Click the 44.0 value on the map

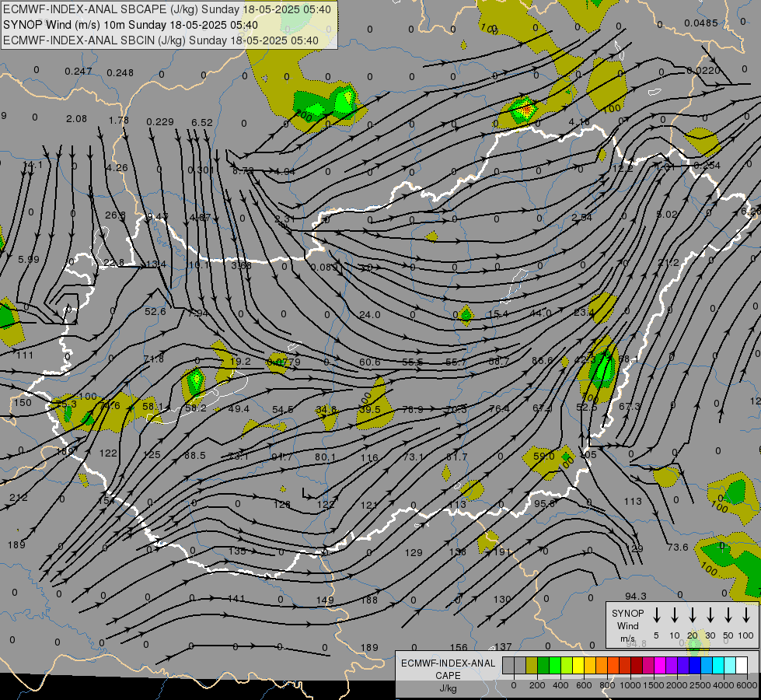point(540,313)
